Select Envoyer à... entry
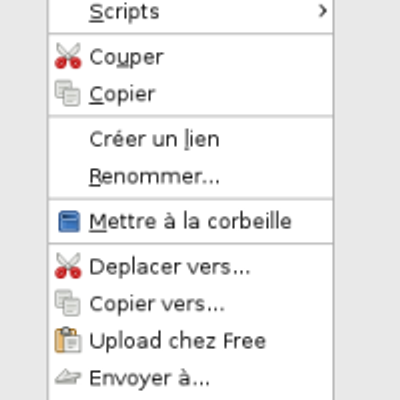The height and width of the screenshot is (400, 400). pos(191,378)
